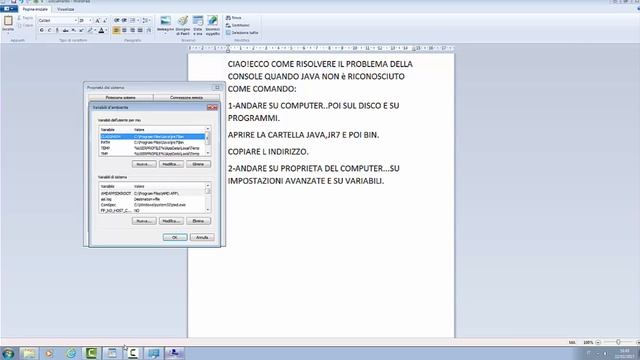640x360 pixels.
Task: Confirm the environment variables dialog with OK
Action: coord(175,237)
